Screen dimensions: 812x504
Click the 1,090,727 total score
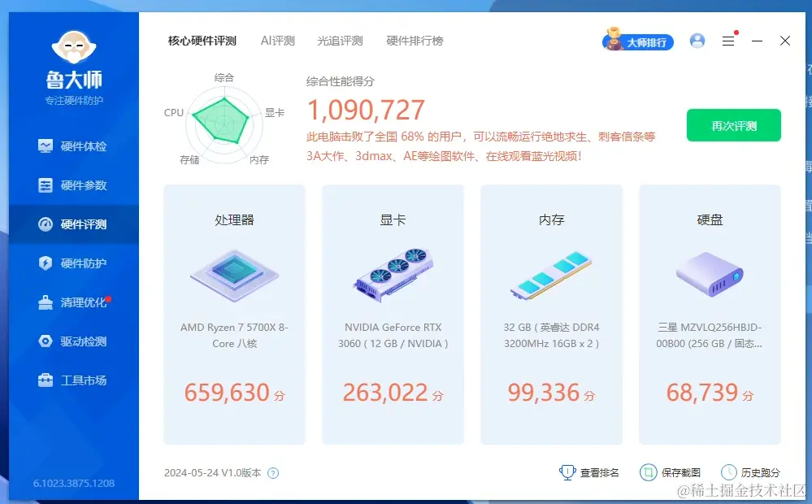pyautogui.click(x=366, y=110)
